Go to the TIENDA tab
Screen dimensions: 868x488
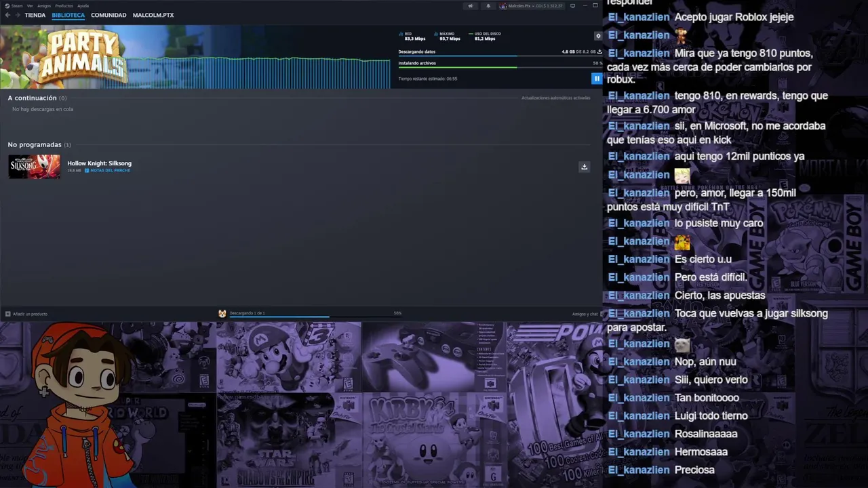click(x=35, y=15)
